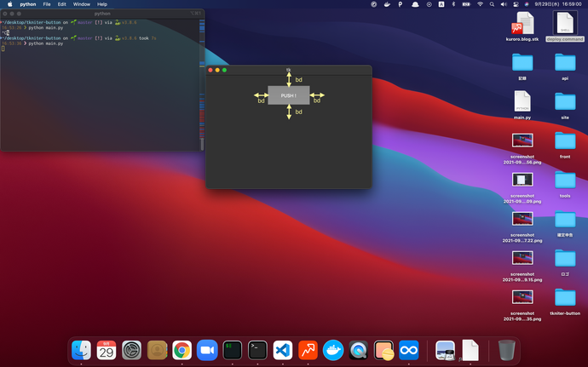Open Finder from the Dock

click(x=81, y=350)
